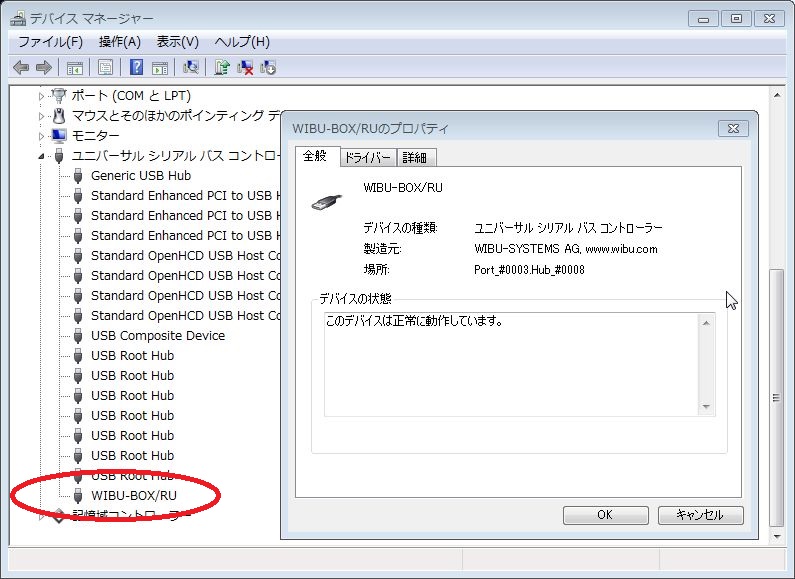Click the ポート (COM と LPT) port icon
The image size is (795, 579).
(x=59, y=95)
